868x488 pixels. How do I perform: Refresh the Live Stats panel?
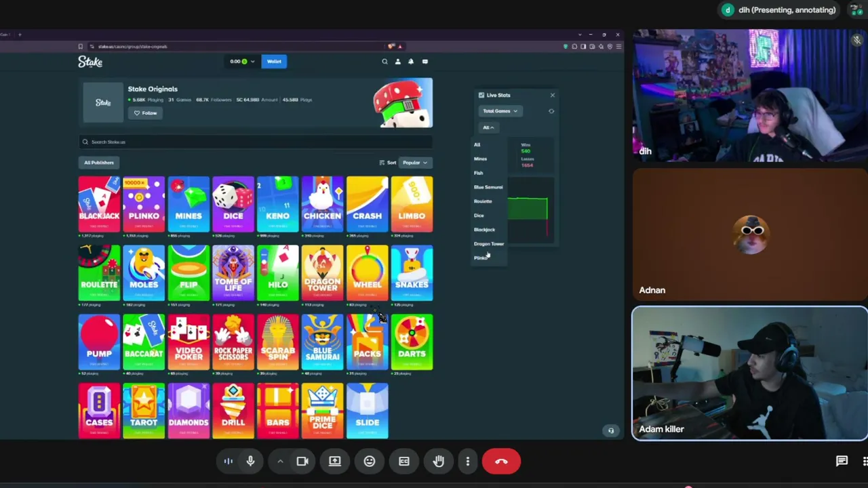coord(551,111)
